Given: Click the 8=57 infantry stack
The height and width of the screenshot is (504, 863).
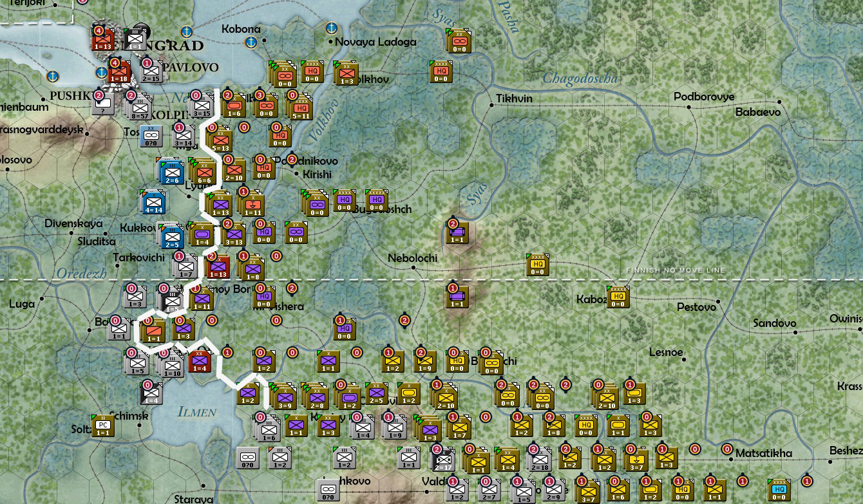Looking at the screenshot, I should pyautogui.click(x=141, y=108).
